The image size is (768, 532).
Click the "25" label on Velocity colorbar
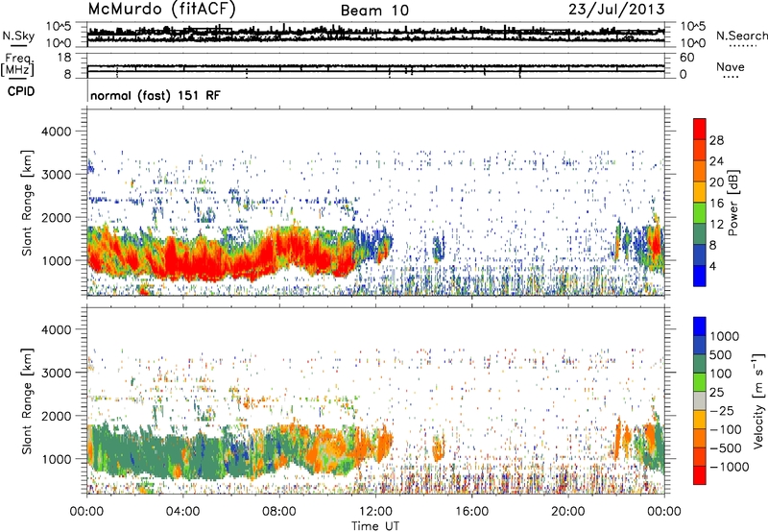click(x=717, y=392)
